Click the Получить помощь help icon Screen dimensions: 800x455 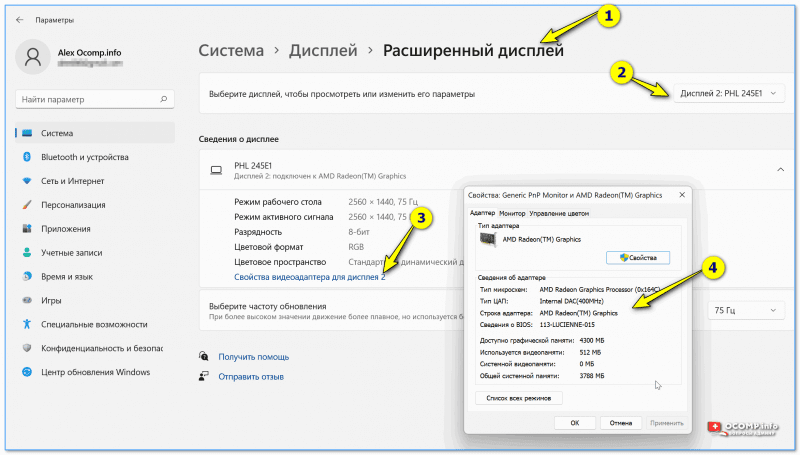204,356
